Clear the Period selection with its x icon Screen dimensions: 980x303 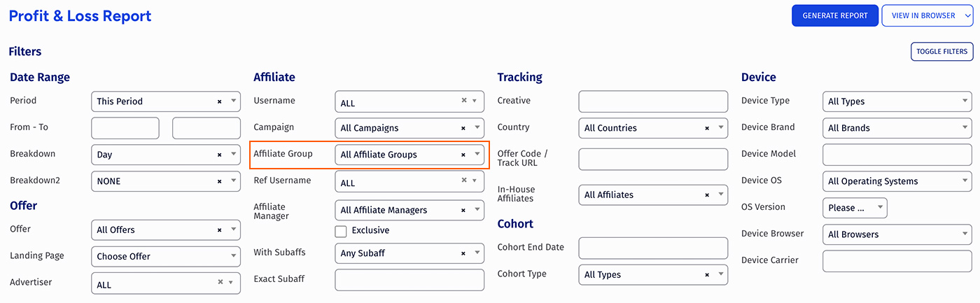pyautogui.click(x=219, y=101)
